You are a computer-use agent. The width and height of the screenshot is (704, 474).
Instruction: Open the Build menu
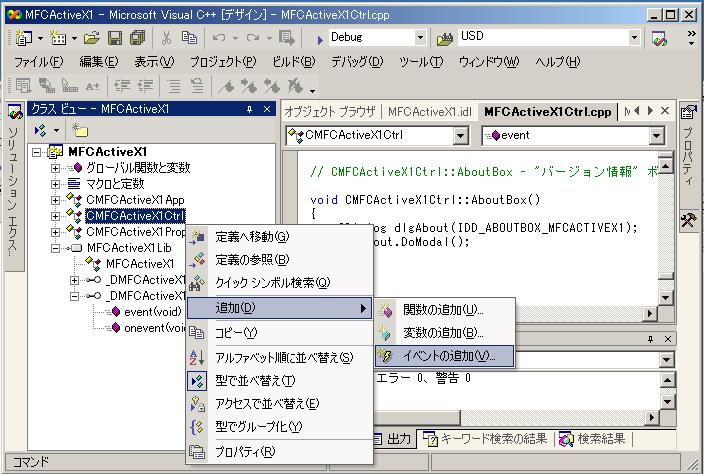[x=294, y=62]
